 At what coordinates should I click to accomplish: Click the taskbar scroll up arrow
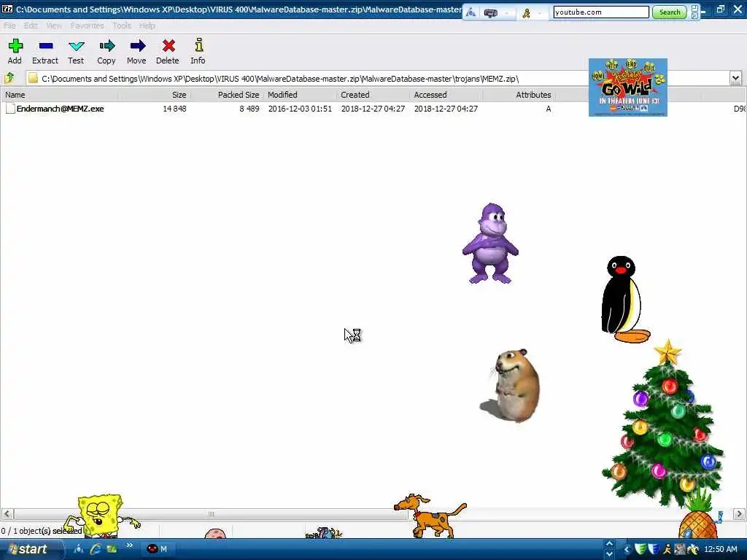coord(609,544)
